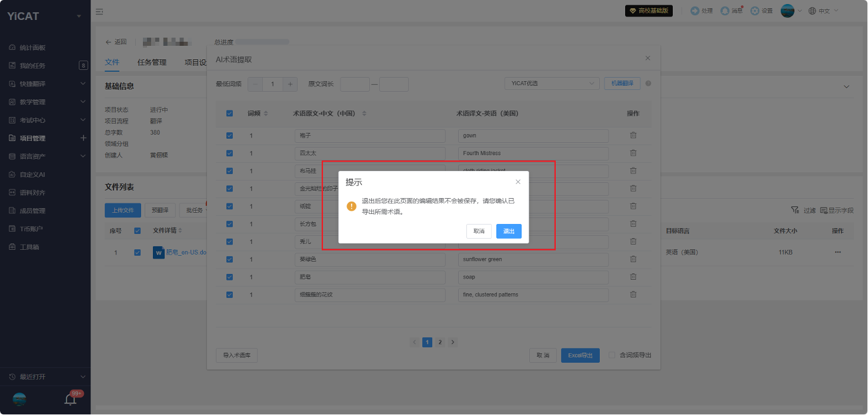This screenshot has width=868, height=415.
Task: Select page 1 in pagination
Action: coord(428,342)
